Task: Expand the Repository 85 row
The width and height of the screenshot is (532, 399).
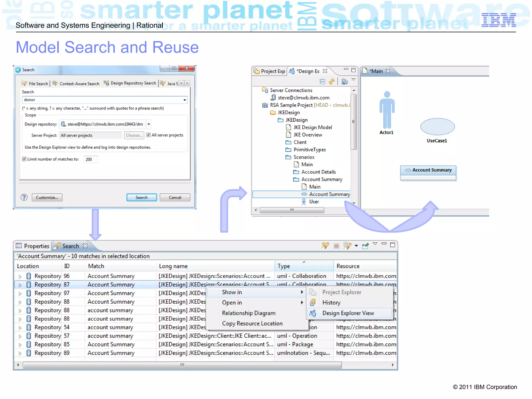Action: click(20, 345)
